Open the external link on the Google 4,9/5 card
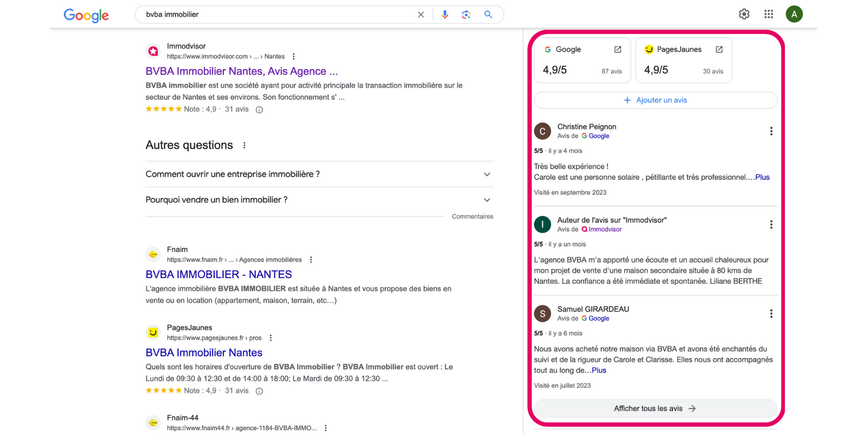This screenshot has height=434, width=868. [618, 49]
